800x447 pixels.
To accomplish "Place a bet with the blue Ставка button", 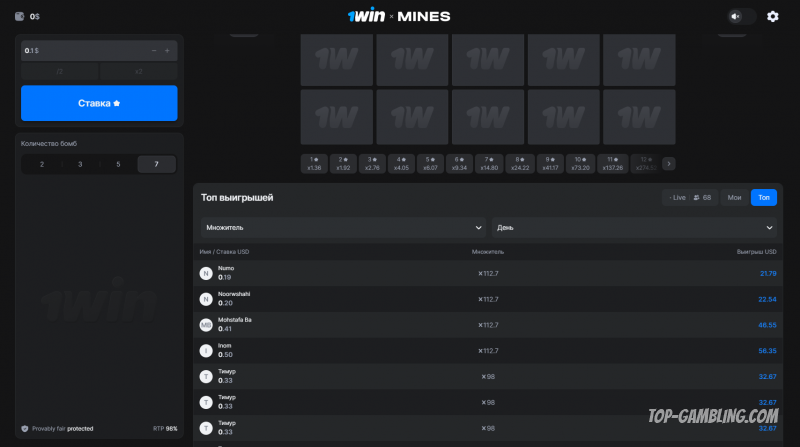I will pyautogui.click(x=99, y=103).
